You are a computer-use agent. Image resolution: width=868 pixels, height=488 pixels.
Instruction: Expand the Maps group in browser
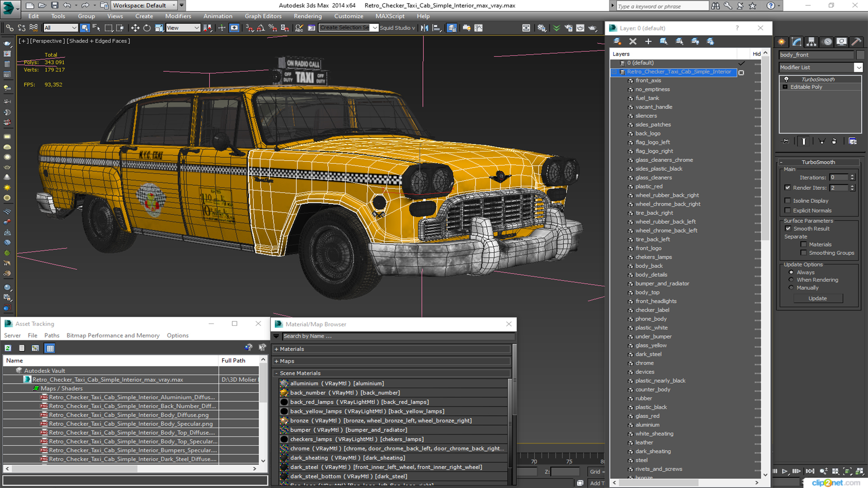click(x=276, y=361)
